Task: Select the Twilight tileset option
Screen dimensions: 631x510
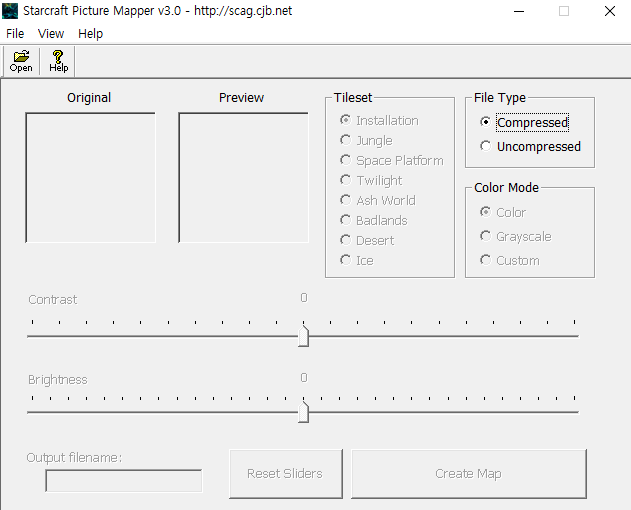Action: [x=346, y=180]
